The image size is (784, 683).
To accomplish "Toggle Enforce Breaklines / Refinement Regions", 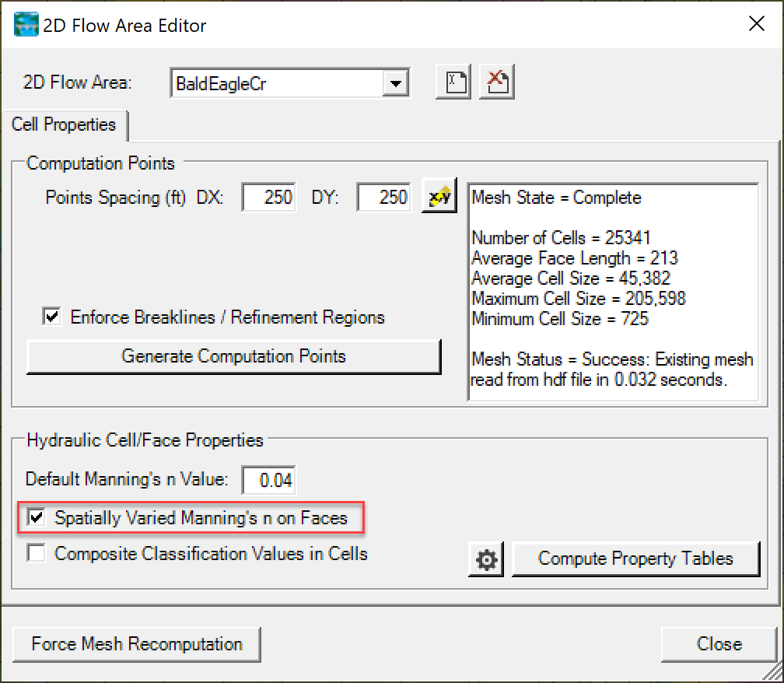I will 51,317.
